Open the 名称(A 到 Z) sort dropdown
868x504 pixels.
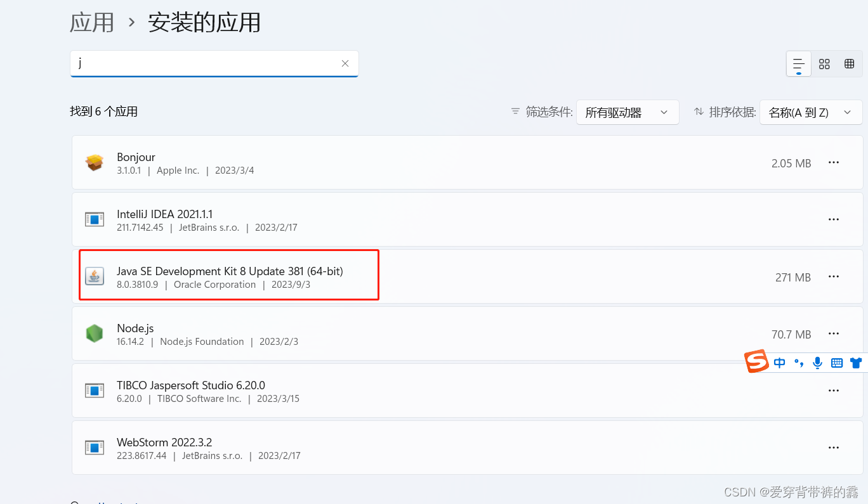(811, 112)
